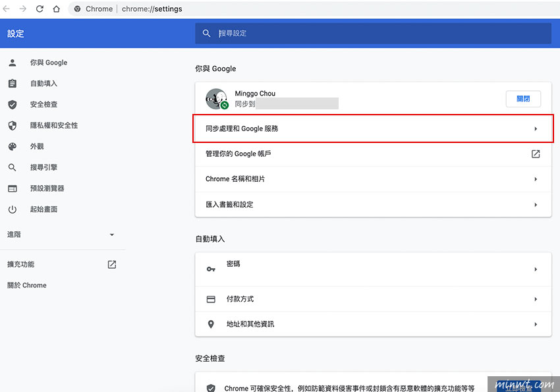The image size is (560, 392).
Task: Click the browser forward arrow
Action: point(23,9)
